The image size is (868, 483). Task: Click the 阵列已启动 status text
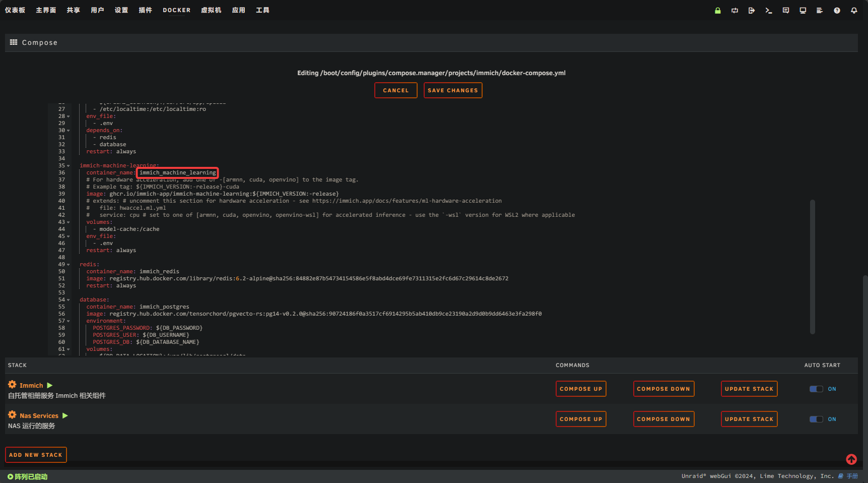pos(31,476)
